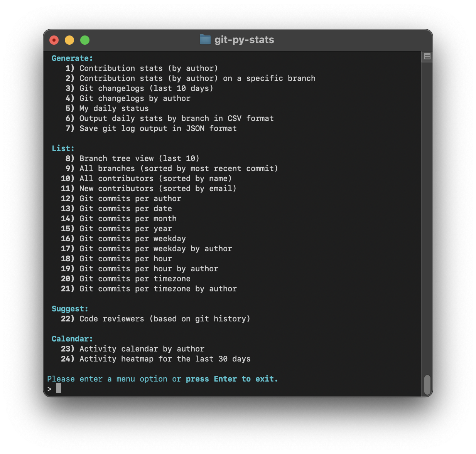Click the 'Suggest:' section heading

70,309
